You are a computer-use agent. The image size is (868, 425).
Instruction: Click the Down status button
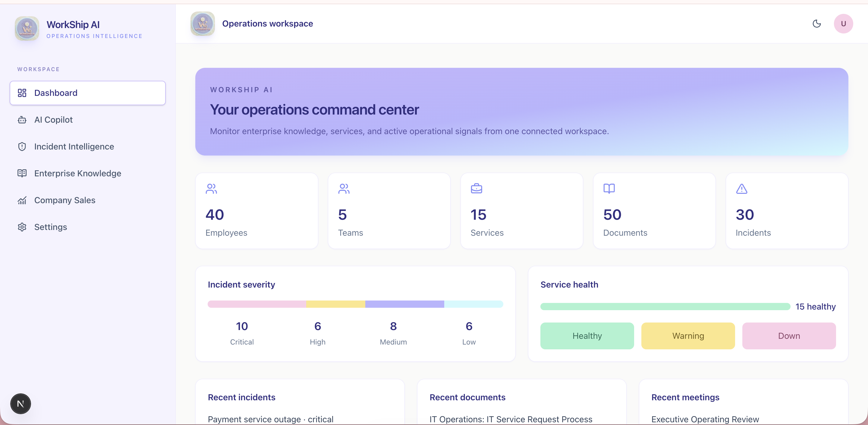789,336
